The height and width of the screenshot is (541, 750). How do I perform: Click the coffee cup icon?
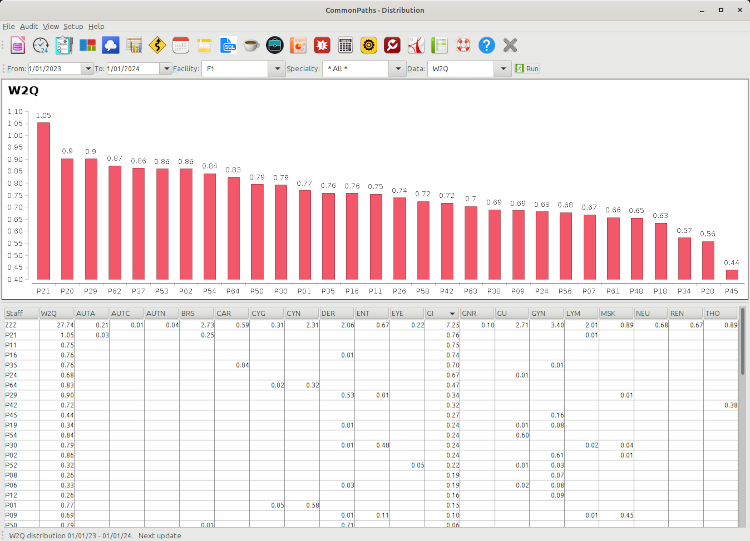click(251, 45)
